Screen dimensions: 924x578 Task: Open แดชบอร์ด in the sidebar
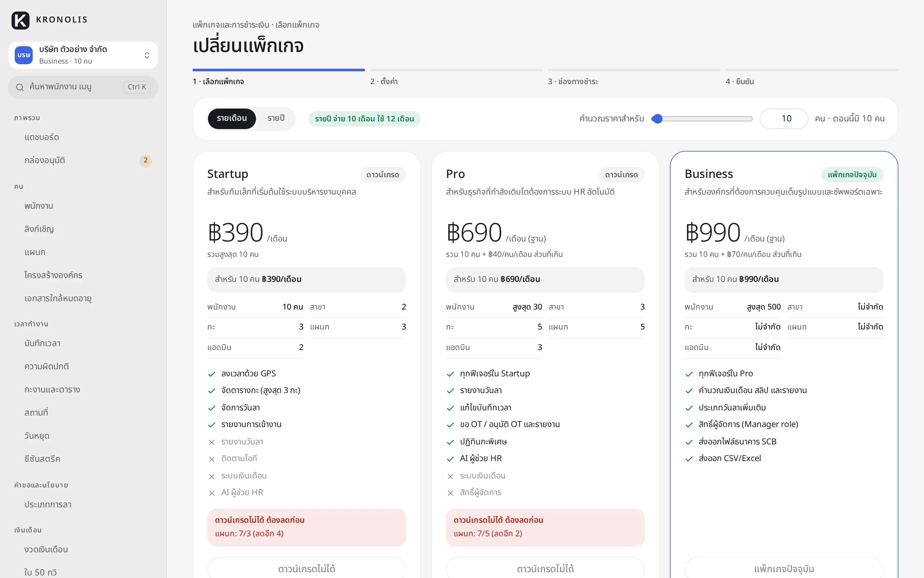click(83, 137)
